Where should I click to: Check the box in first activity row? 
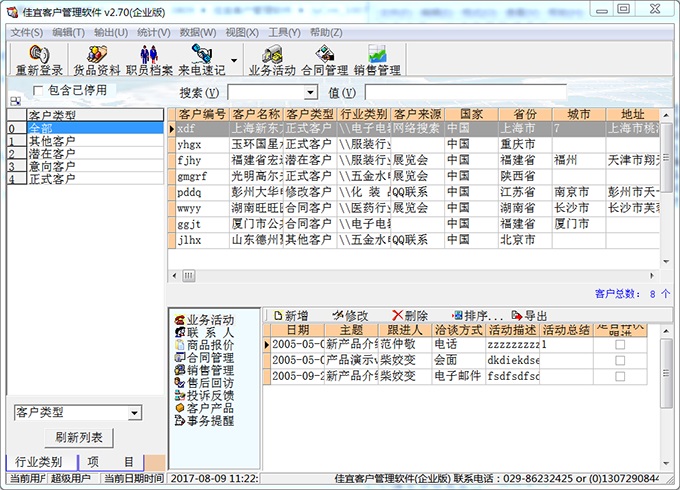[x=620, y=344]
